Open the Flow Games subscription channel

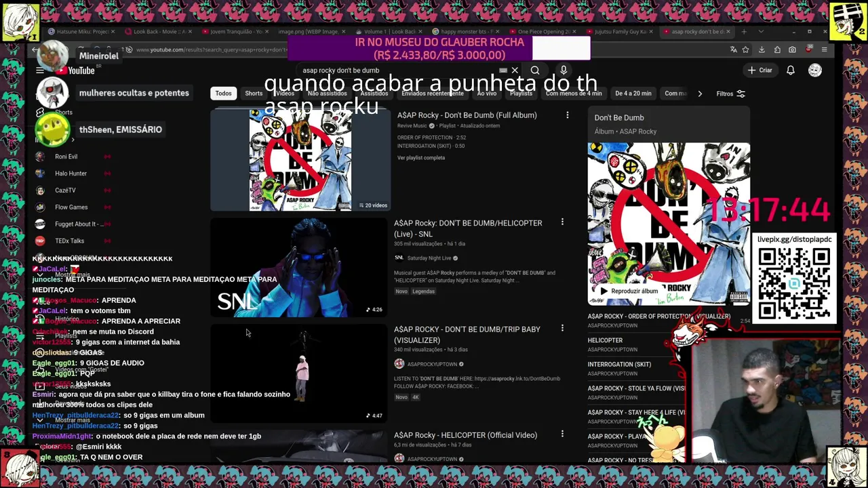click(71, 207)
